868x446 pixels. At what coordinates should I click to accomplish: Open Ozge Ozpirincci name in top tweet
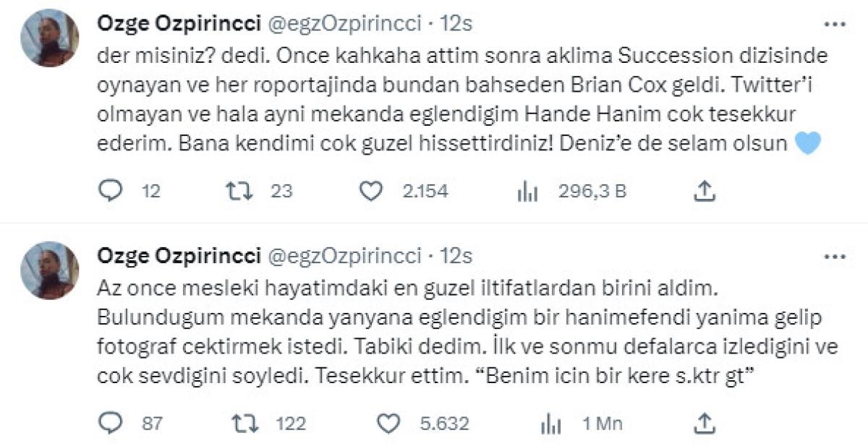tap(179, 24)
